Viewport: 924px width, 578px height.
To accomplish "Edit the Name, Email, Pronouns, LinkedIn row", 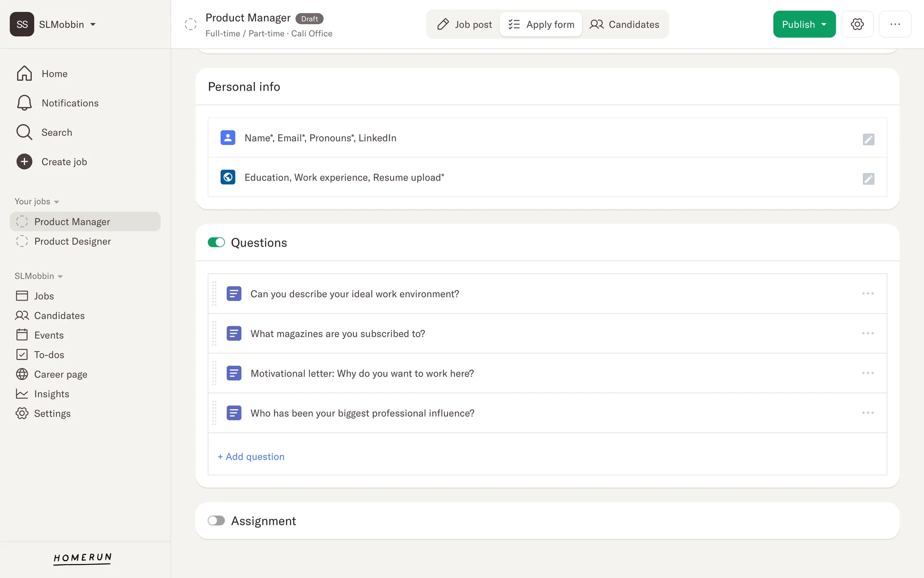I will [868, 139].
